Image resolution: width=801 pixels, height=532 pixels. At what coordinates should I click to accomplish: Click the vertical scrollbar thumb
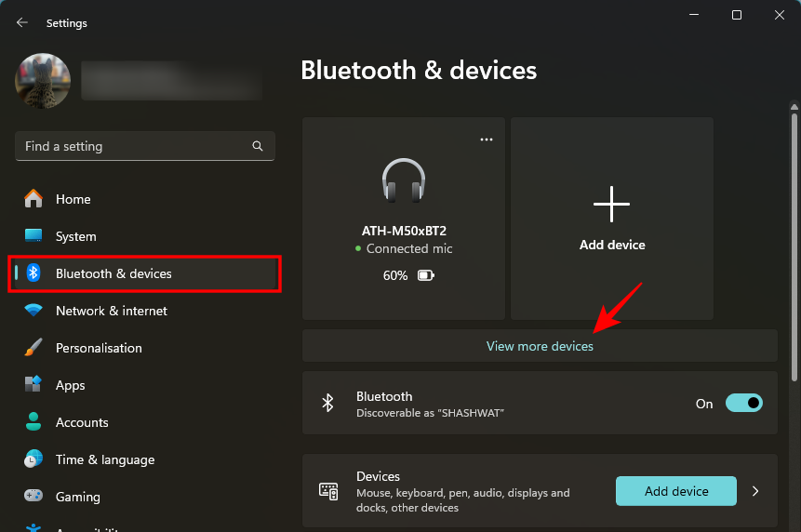pyautogui.click(x=794, y=246)
